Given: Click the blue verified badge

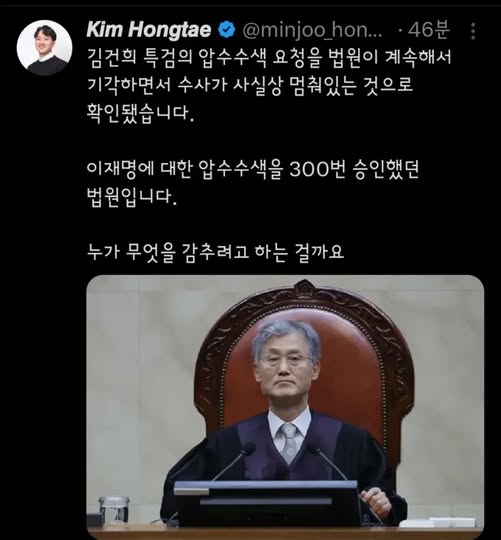Looking at the screenshot, I should [227, 30].
